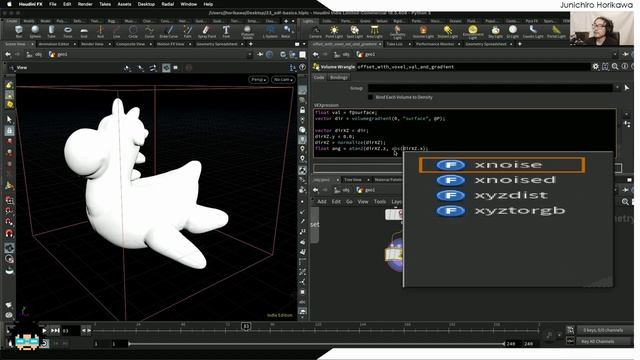The width and height of the screenshot is (640, 360).
Task: Add an Area Light from shelf
Action: click(374, 31)
